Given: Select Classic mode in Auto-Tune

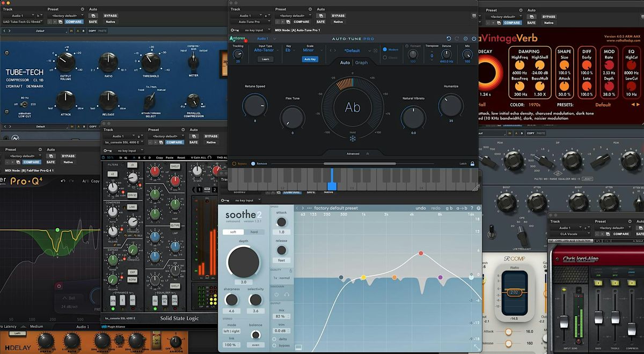Looking at the screenshot, I should click(385, 57).
